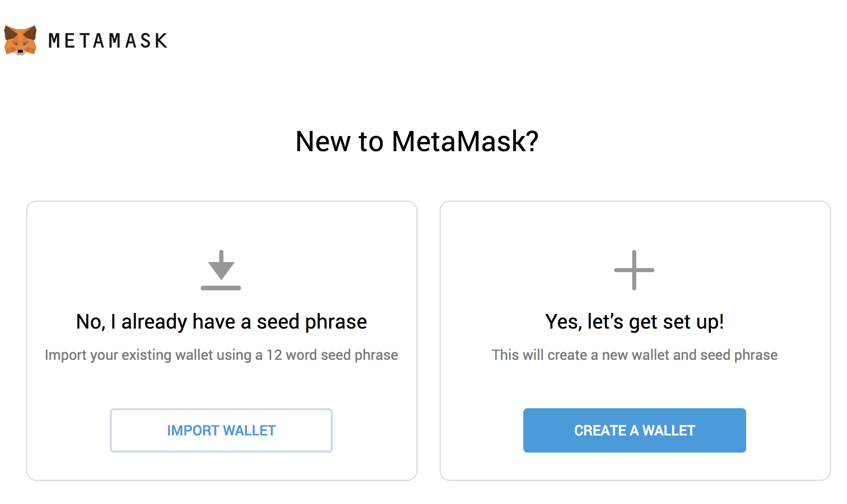Click the "Import your existing wallet" description
847x504 pixels.
pyautogui.click(x=221, y=355)
